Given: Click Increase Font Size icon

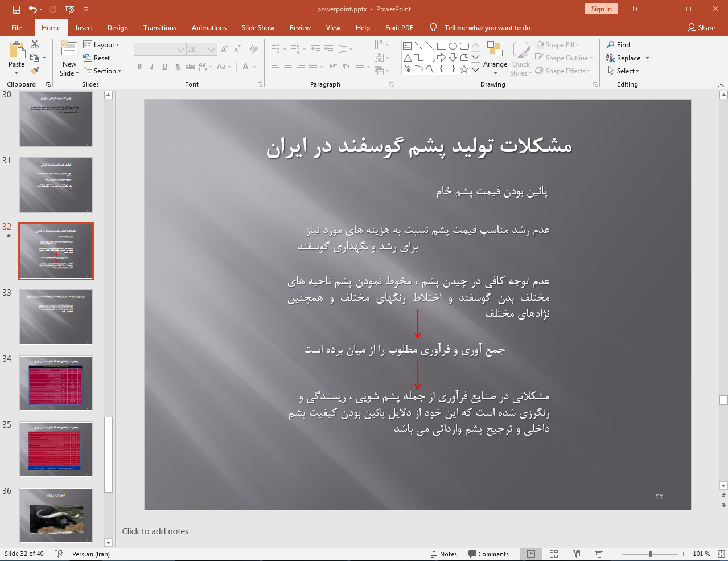Looking at the screenshot, I should point(224,50).
